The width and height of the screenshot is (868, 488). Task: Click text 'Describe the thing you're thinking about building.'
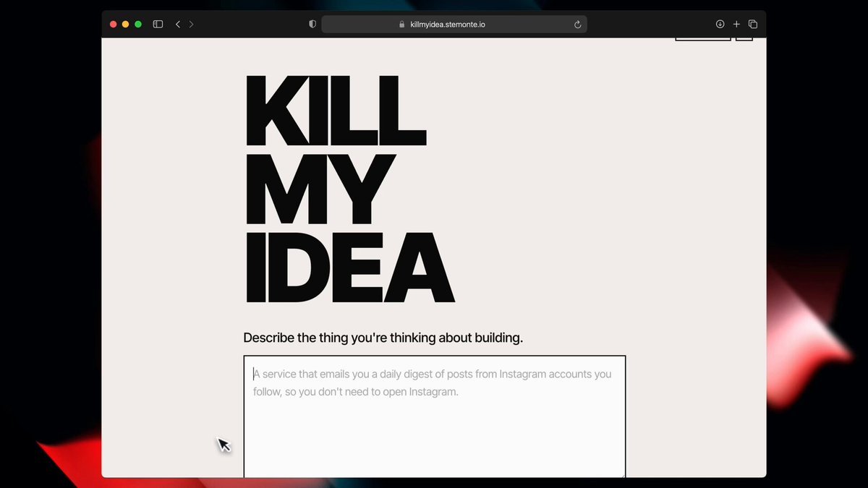pyautogui.click(x=383, y=338)
